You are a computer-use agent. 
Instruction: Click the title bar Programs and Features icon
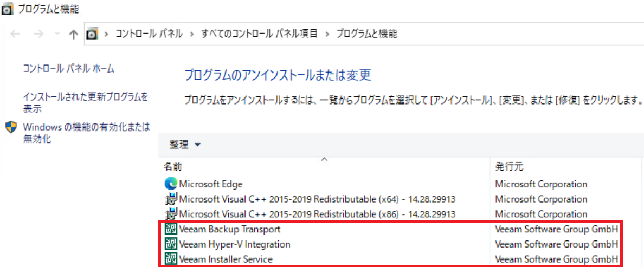[8, 9]
